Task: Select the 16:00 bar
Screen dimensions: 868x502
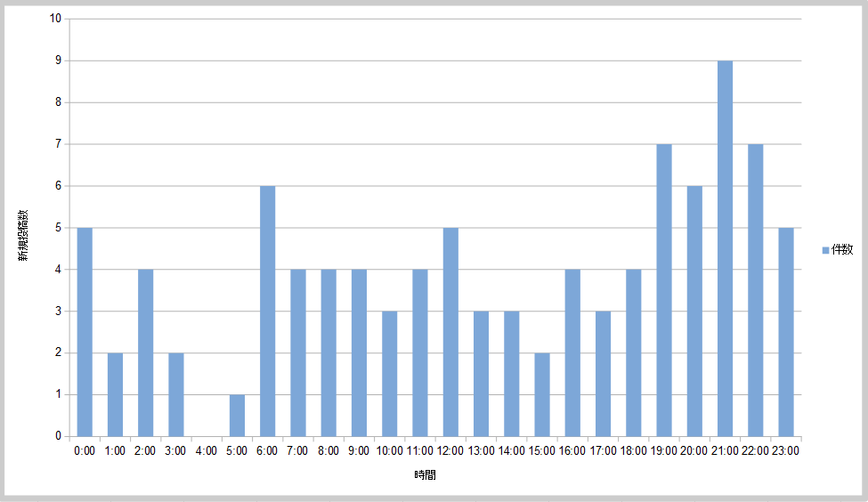Action: point(572,353)
